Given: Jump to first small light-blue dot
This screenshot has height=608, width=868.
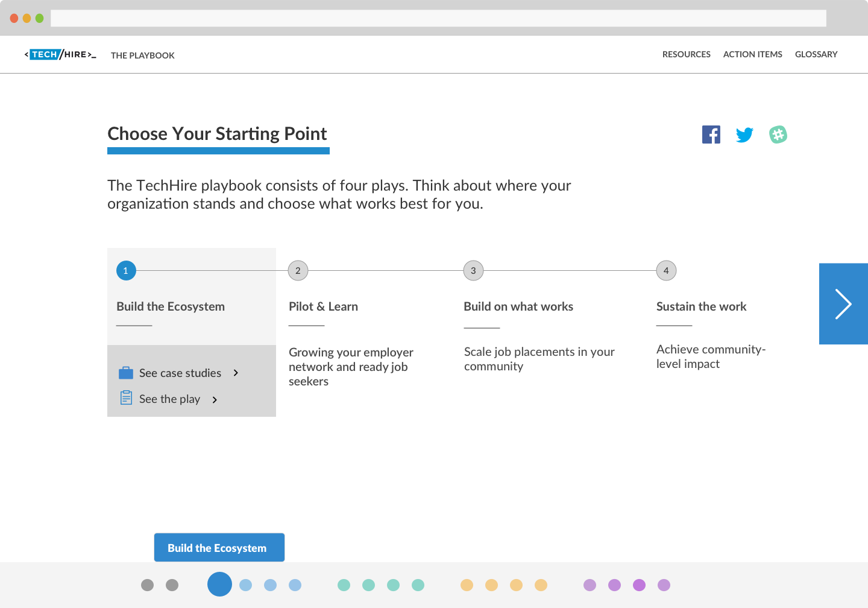Looking at the screenshot, I should click(x=246, y=585).
